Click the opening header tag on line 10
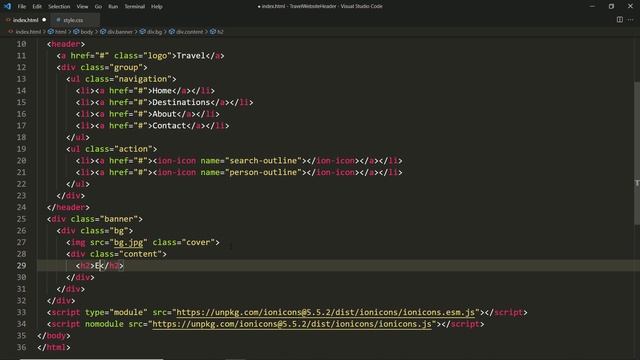The image size is (640, 360). coord(66,44)
